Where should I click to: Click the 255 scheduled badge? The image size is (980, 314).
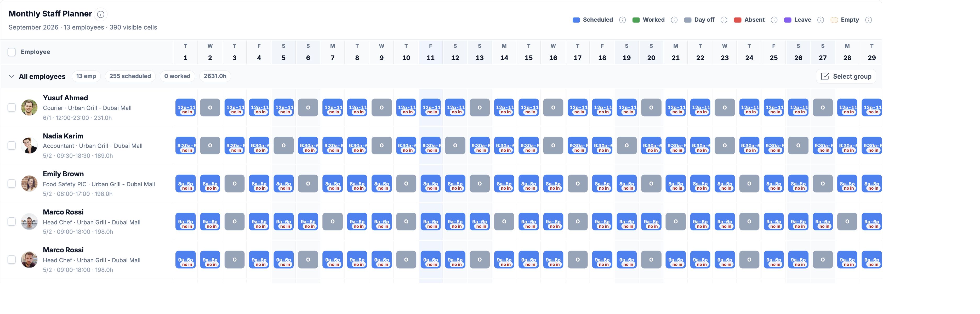click(x=130, y=76)
